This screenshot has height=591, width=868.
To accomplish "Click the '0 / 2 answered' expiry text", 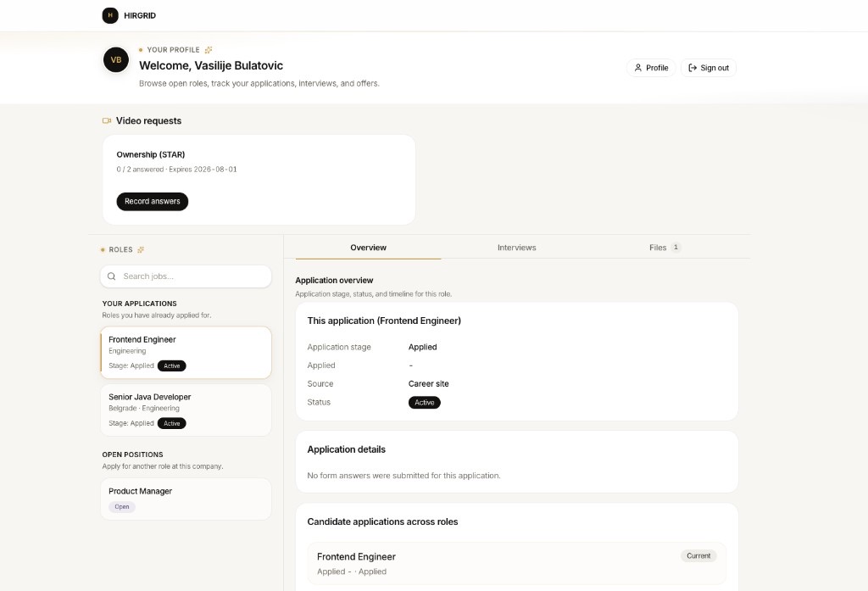I will coord(176,170).
